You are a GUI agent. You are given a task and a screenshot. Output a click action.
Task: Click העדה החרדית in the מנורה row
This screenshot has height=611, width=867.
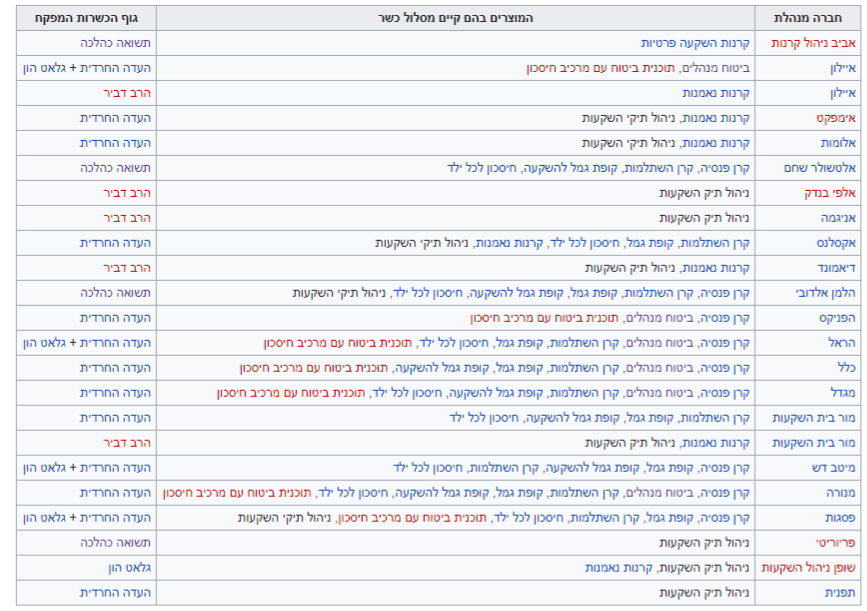click(x=115, y=492)
